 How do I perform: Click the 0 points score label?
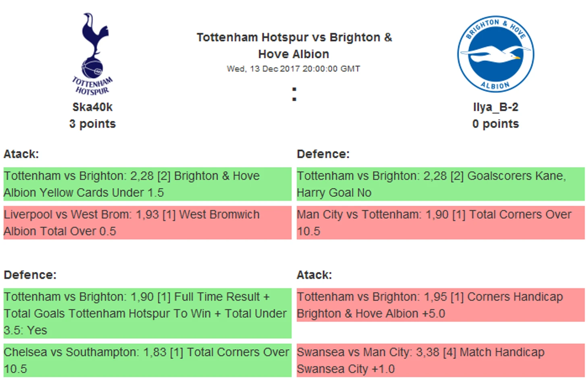[x=495, y=124]
